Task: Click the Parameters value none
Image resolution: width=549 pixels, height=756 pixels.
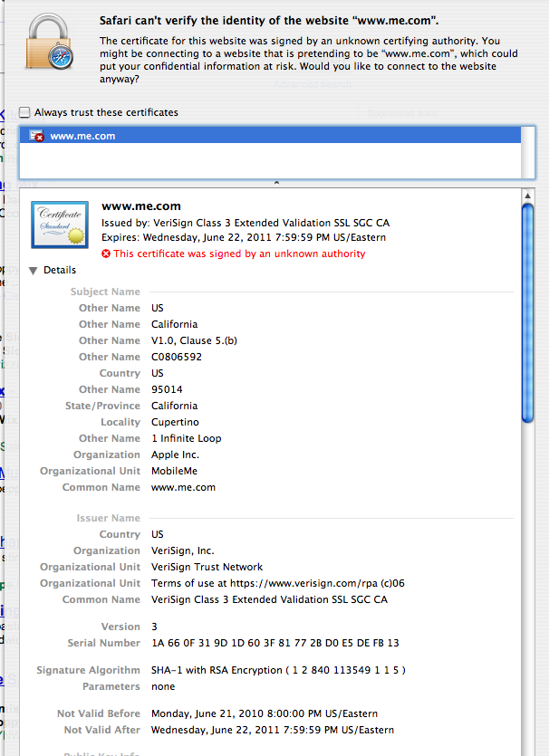Action: (163, 686)
